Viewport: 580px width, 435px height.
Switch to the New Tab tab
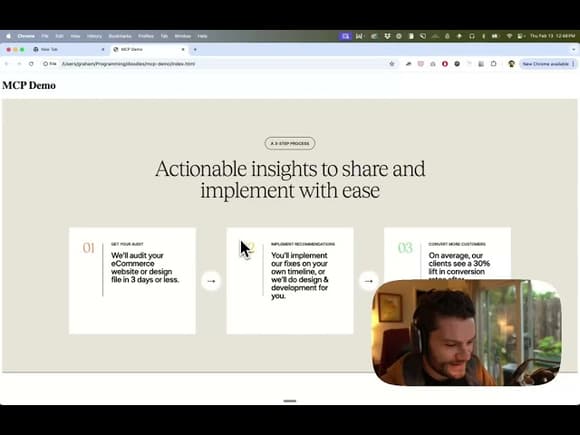[x=68, y=49]
